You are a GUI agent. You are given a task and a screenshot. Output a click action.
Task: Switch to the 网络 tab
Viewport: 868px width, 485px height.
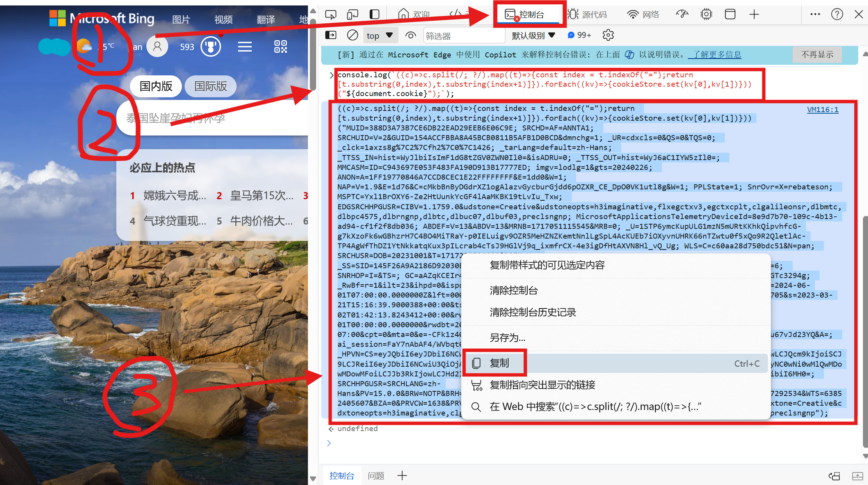[x=643, y=14]
